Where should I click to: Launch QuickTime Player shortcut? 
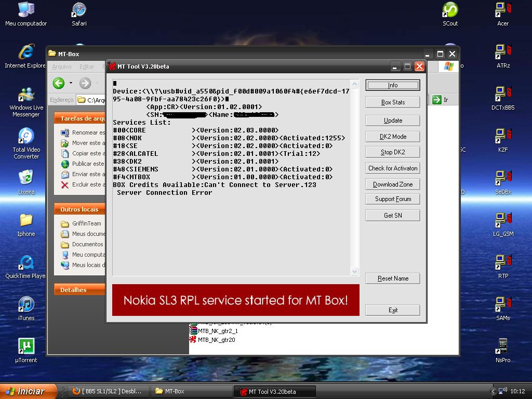[x=26, y=267]
